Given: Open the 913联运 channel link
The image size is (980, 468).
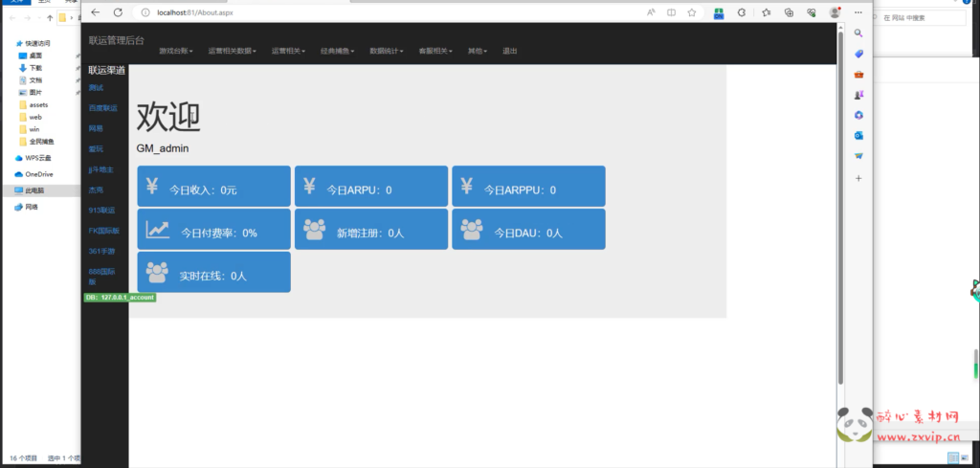Looking at the screenshot, I should click(101, 210).
